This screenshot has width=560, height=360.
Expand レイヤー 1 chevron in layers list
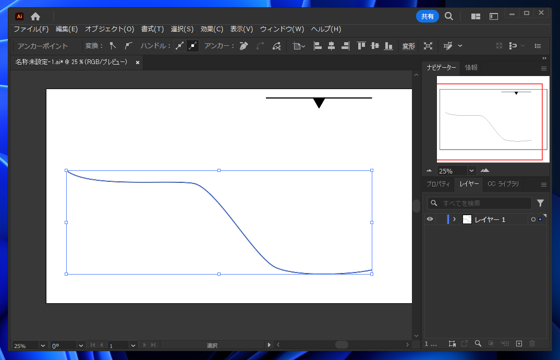(454, 219)
